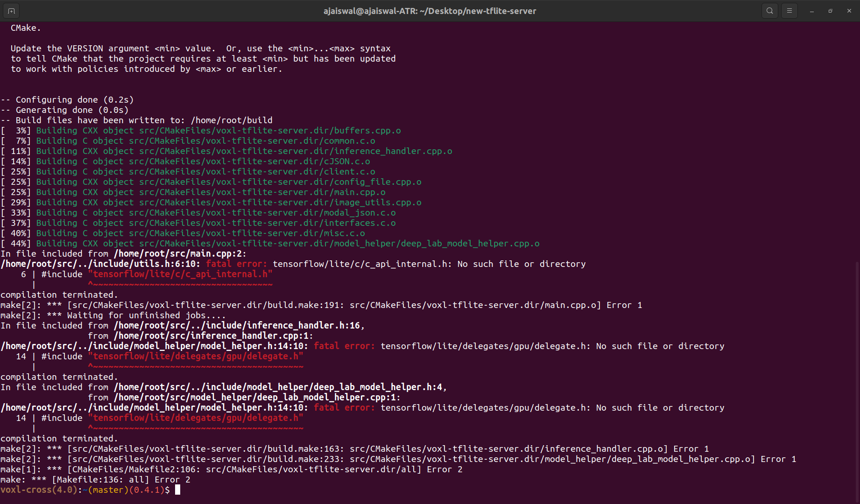The height and width of the screenshot is (504, 860).
Task: Click the build.make:163 inference_handler Error 1 line
Action: coord(355,449)
